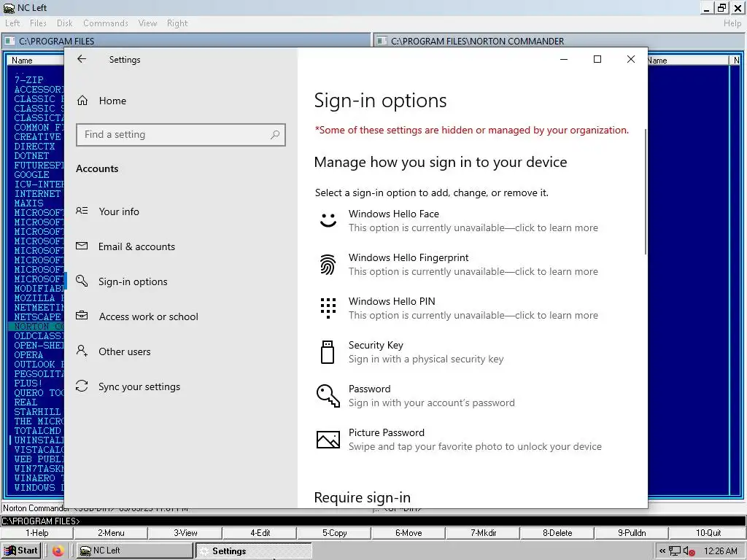Click the NC Left title bar app icon
Image resolution: width=747 pixels, height=560 pixels.
click(9, 8)
